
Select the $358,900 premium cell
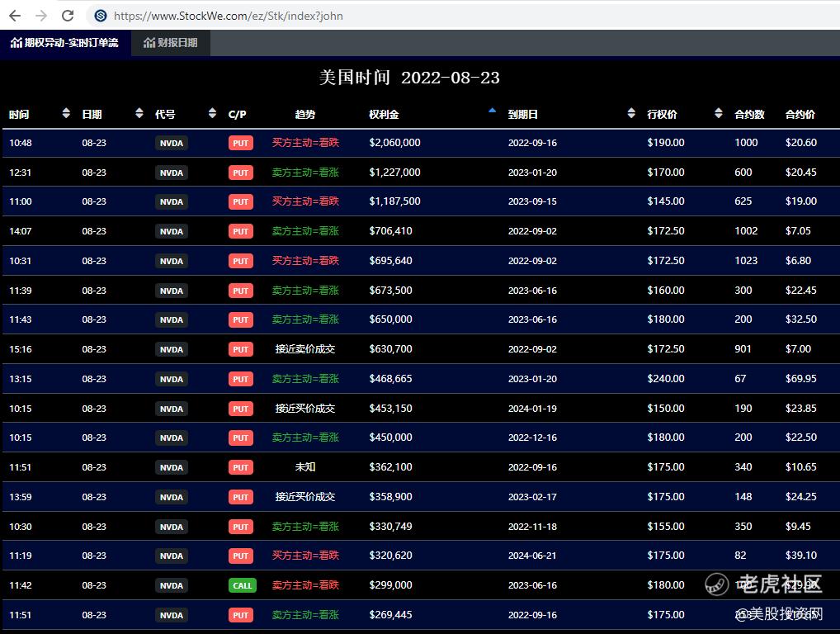pos(390,497)
